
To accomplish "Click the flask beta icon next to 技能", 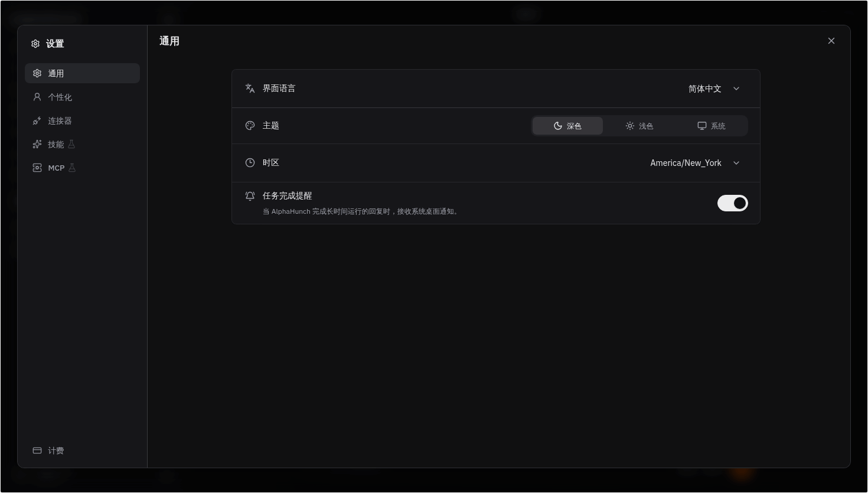I will (x=71, y=144).
